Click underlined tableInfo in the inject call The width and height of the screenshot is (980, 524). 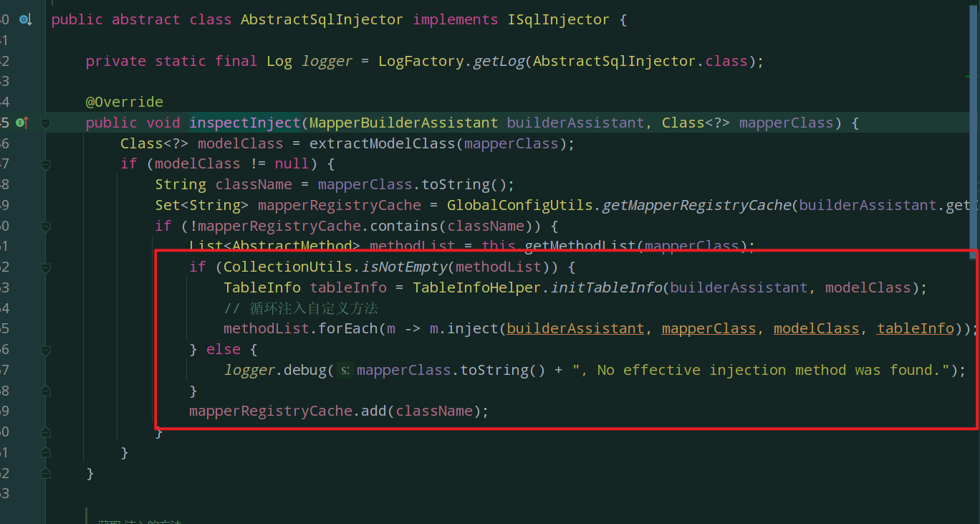[x=915, y=329]
